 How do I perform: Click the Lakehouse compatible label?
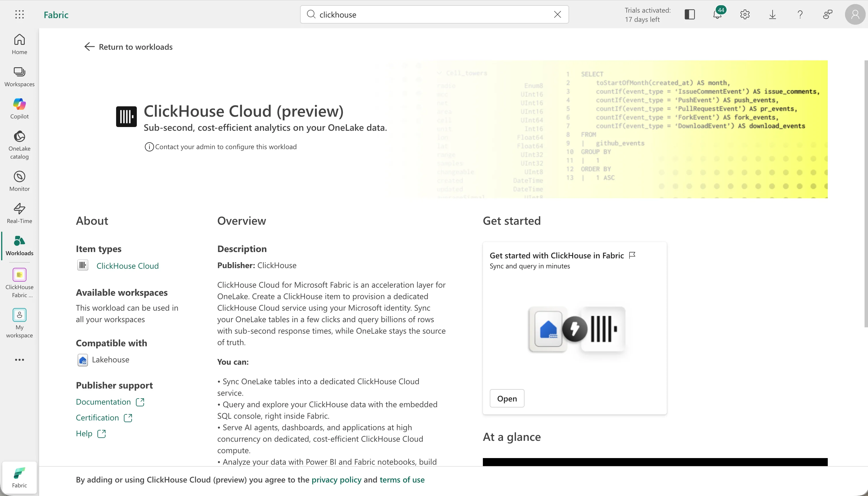click(x=110, y=360)
